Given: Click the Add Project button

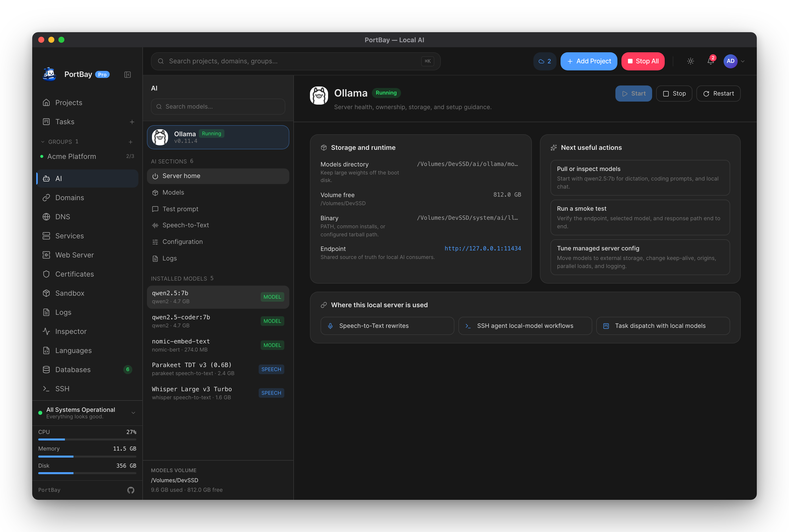Looking at the screenshot, I should pos(589,61).
